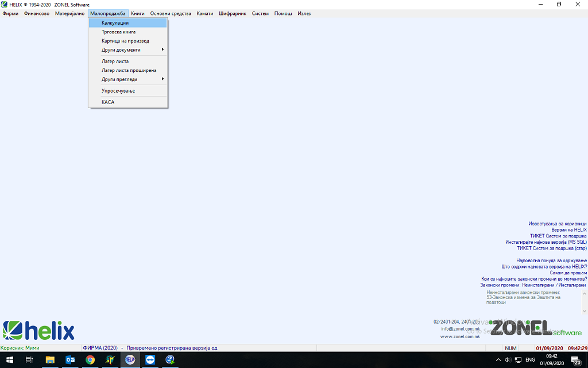Click the Windows Start button
Image resolution: width=588 pixels, height=368 pixels.
tap(10, 360)
